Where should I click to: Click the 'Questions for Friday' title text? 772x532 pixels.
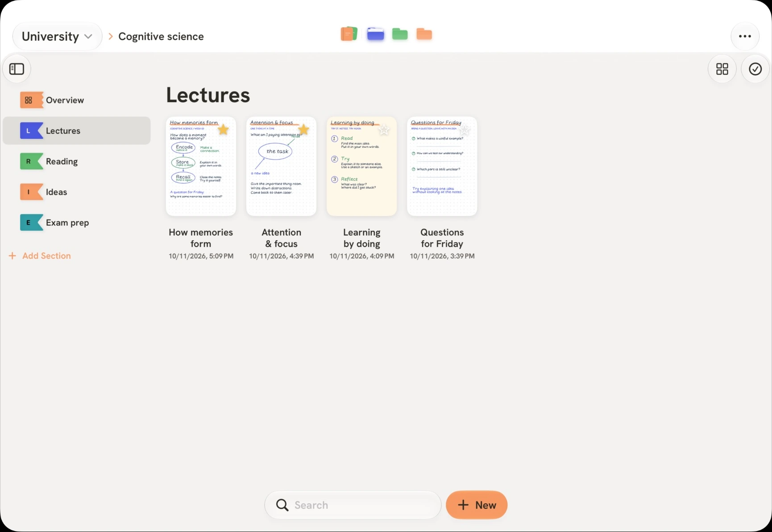coord(442,238)
